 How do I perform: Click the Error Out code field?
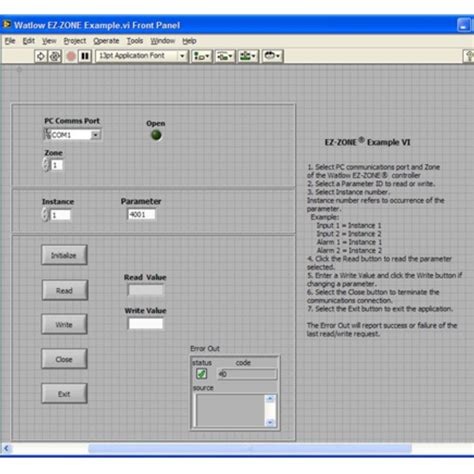pos(247,374)
